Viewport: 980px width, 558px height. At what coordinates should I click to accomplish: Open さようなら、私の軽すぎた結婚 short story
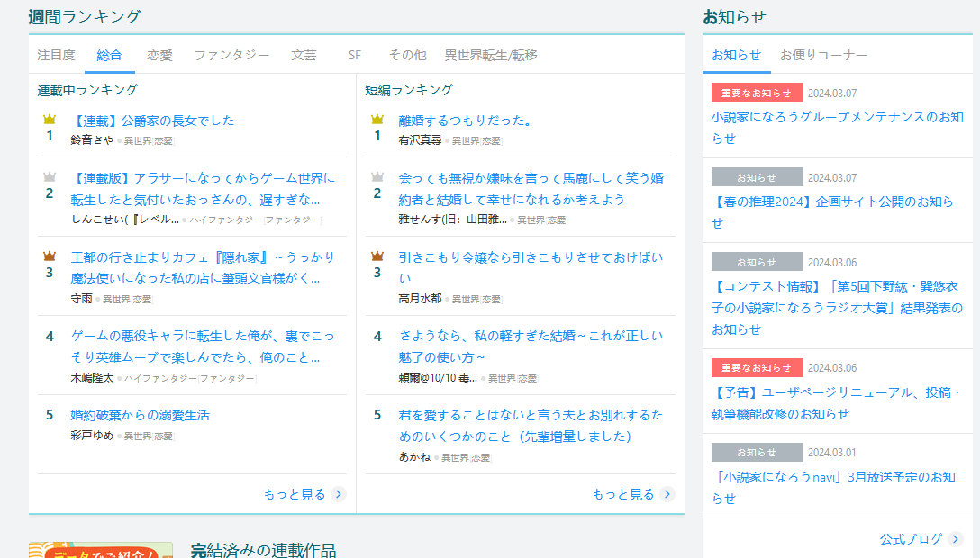click(x=531, y=346)
